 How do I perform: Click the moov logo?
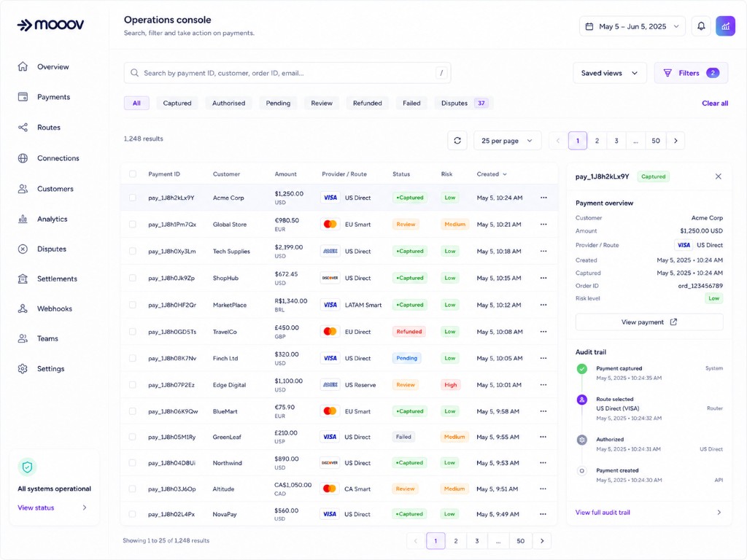click(50, 25)
